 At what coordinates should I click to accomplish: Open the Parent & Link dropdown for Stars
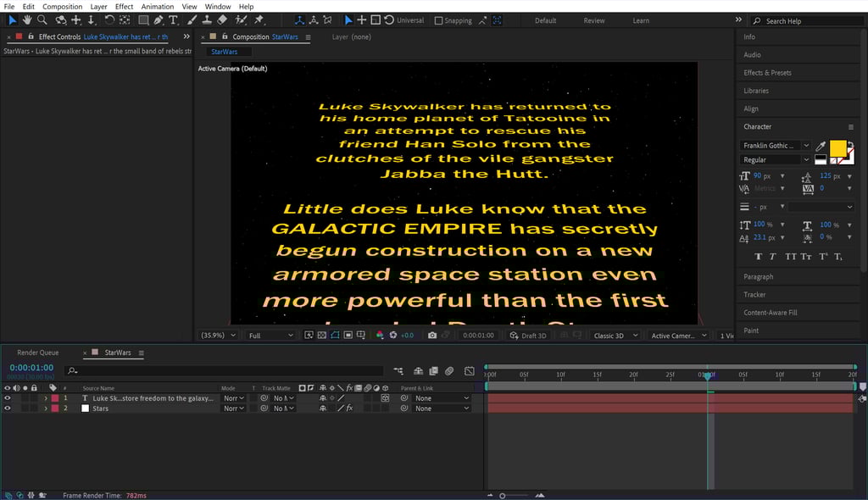442,408
